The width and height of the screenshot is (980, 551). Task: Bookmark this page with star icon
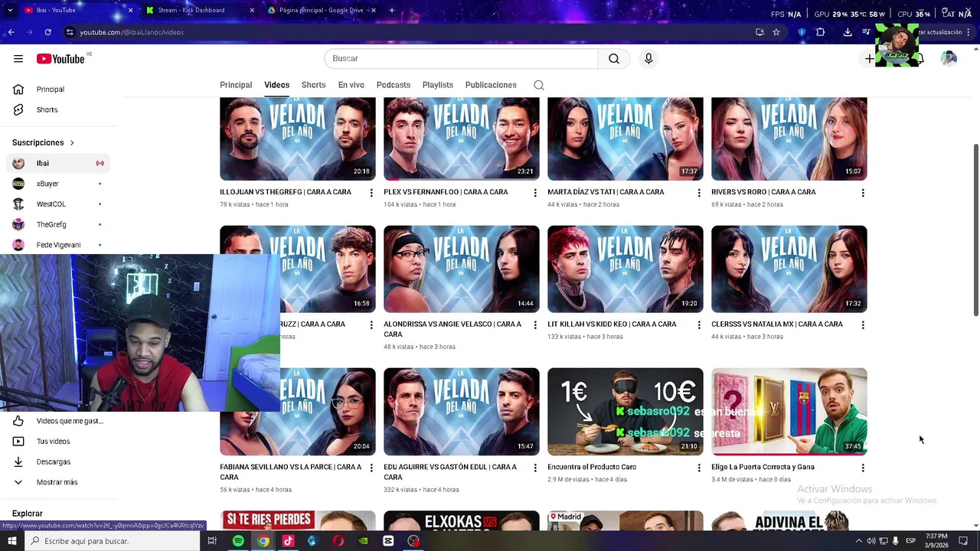pos(776,32)
